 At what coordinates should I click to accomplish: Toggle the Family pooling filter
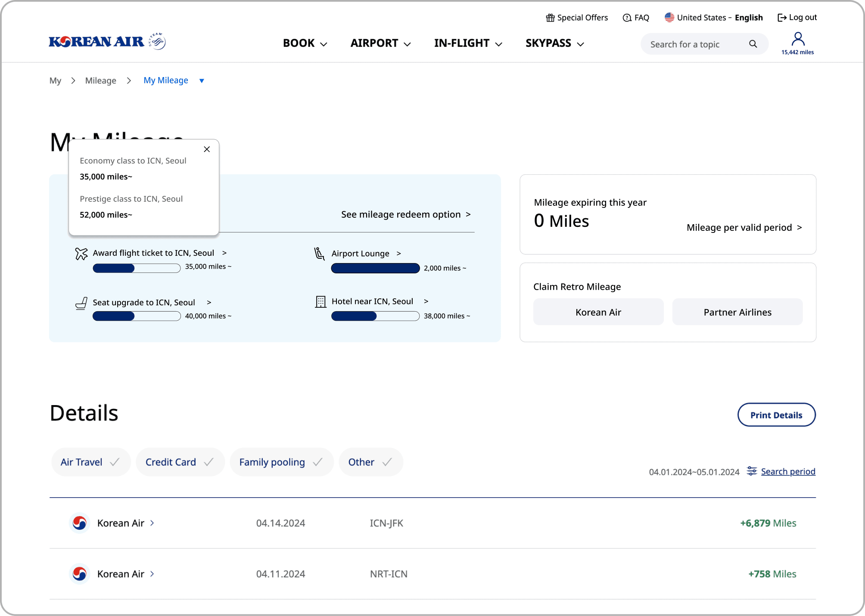coord(282,462)
